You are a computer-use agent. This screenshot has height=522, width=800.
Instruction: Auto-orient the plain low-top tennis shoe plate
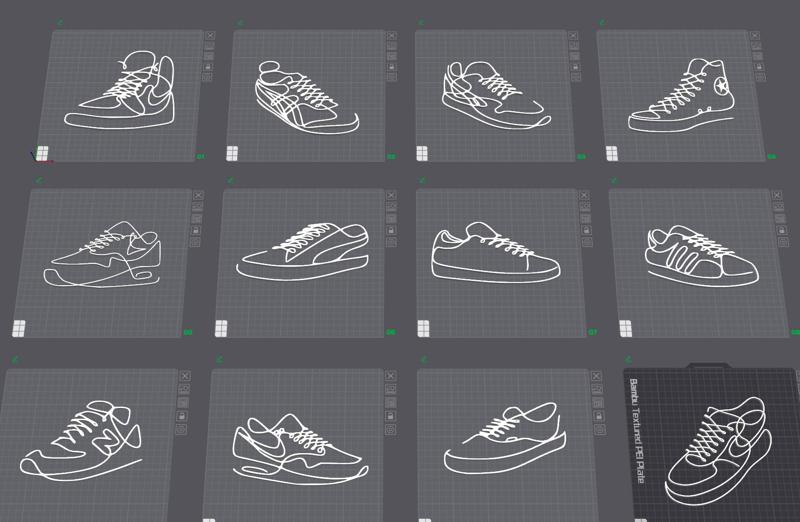coord(585,207)
